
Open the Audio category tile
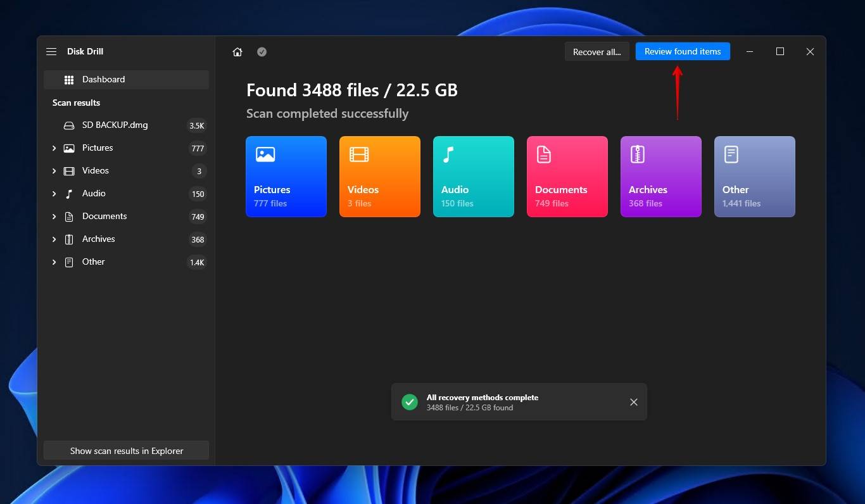(474, 177)
